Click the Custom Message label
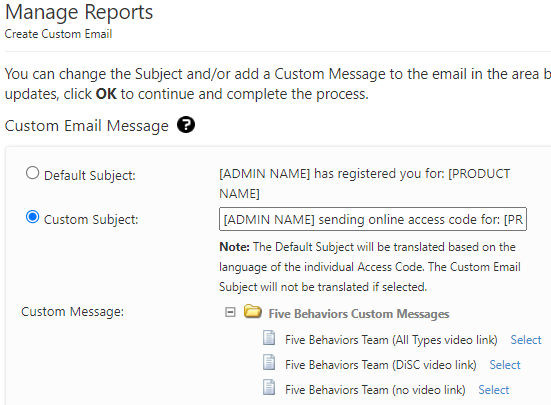The width and height of the screenshot is (551, 405). coord(72,312)
